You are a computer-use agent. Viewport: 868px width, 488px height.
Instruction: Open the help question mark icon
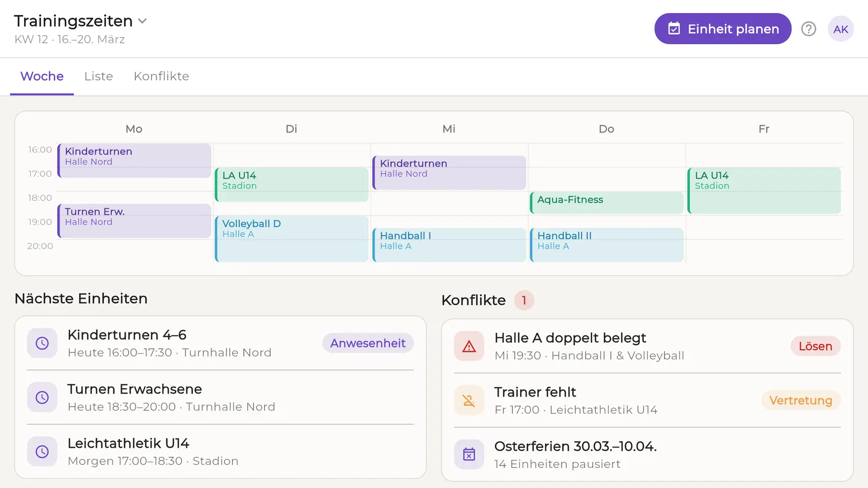(x=809, y=29)
